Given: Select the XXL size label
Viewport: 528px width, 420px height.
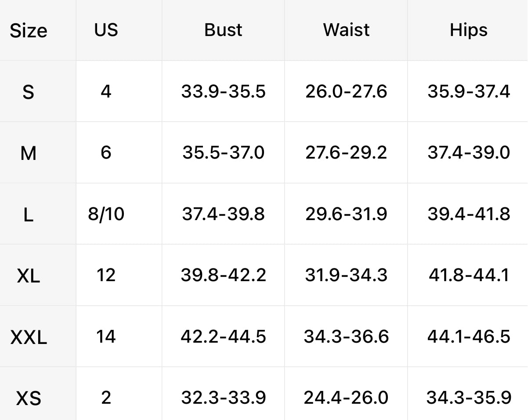Looking at the screenshot, I should [29, 337].
